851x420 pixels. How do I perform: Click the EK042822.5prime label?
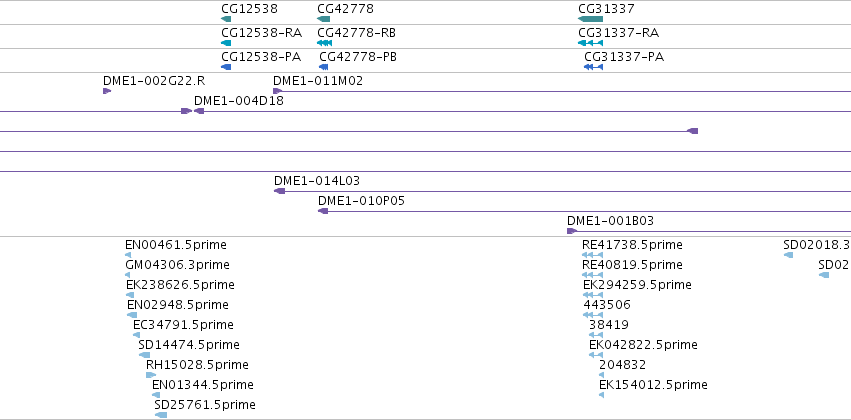[644, 345]
